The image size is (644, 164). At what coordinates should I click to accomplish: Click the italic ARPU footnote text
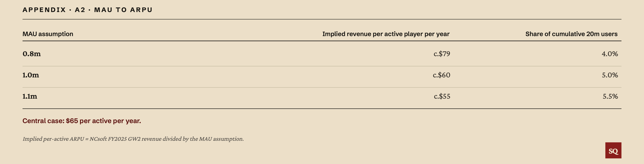(x=133, y=139)
